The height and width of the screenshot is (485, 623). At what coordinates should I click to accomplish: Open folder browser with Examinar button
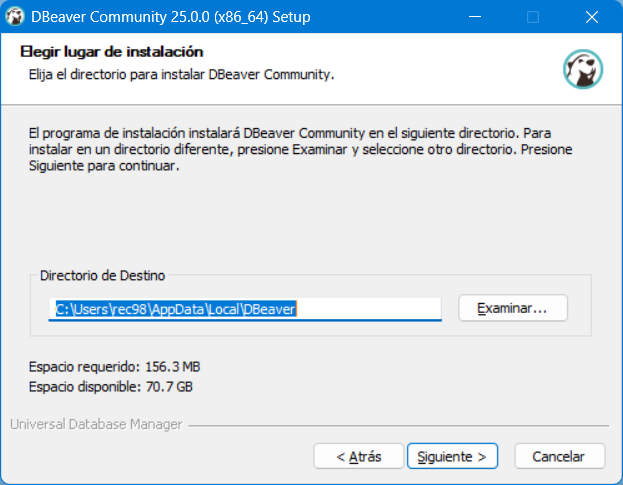coord(513,308)
